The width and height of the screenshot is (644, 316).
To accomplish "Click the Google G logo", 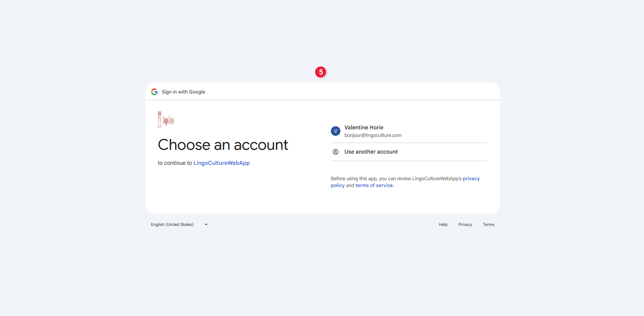I will (x=154, y=92).
